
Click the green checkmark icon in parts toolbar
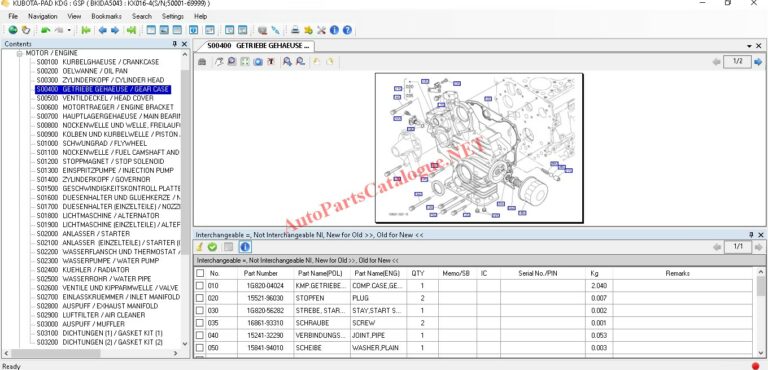[x=212, y=247]
